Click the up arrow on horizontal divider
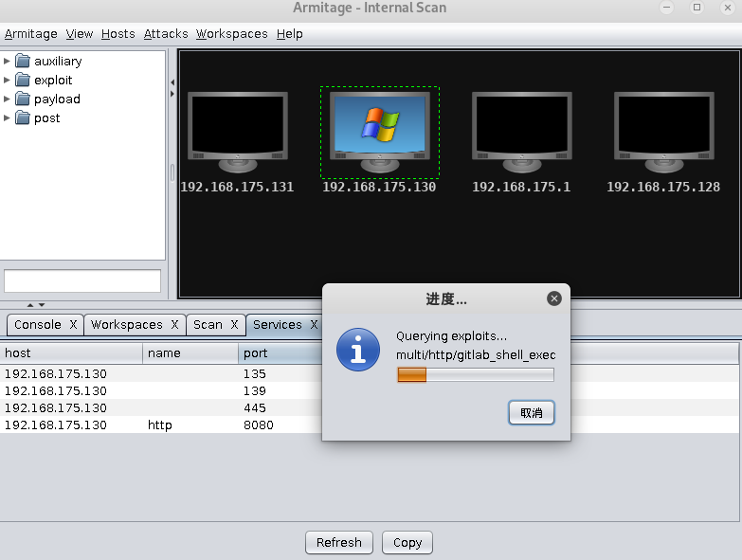 tap(30, 305)
